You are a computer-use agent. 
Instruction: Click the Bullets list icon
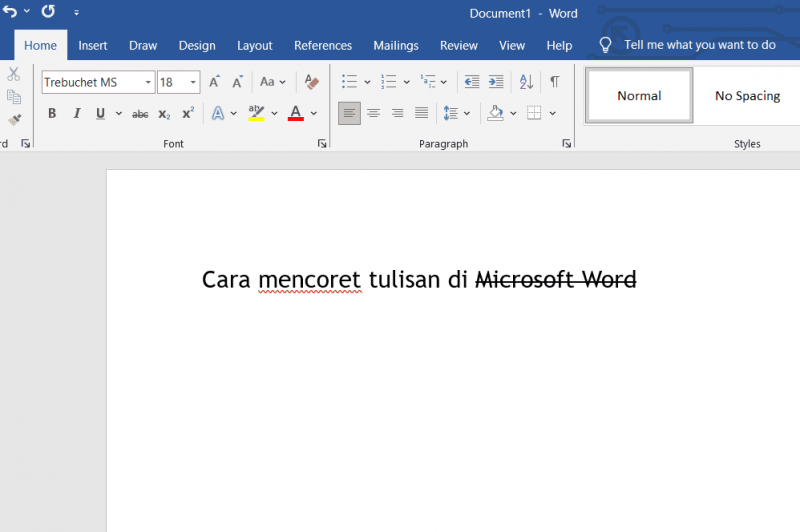point(349,82)
